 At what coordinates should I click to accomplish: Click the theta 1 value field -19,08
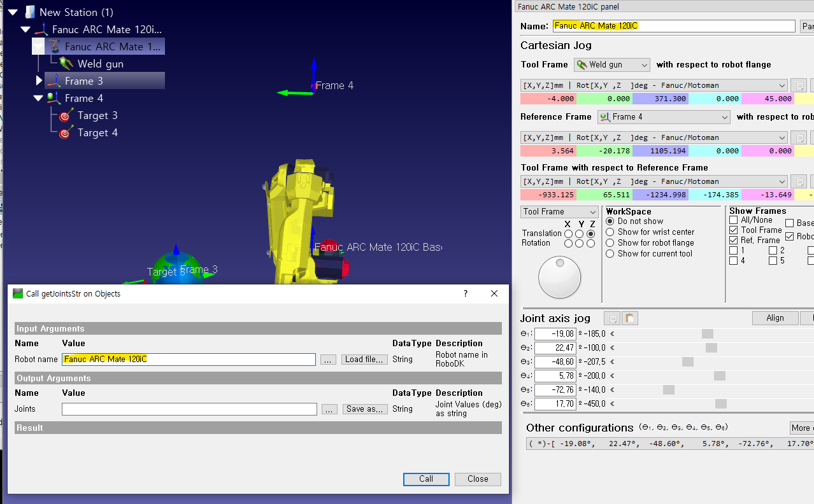click(555, 334)
